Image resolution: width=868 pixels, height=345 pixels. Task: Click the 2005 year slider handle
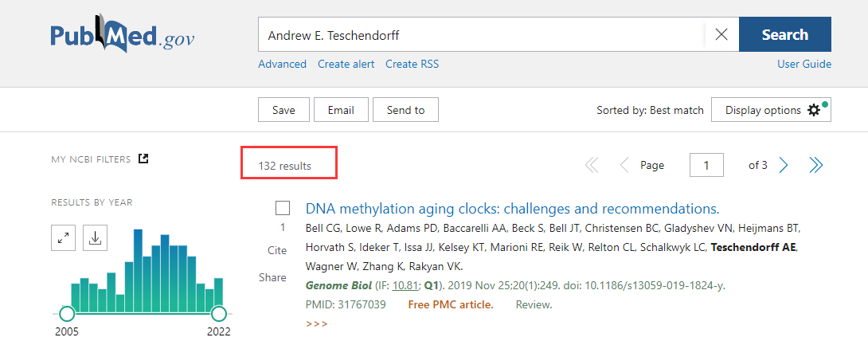pos(66,314)
